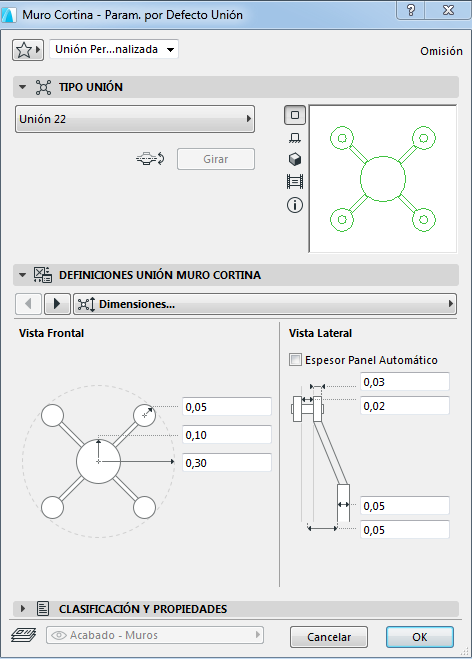Select the preview picture film-frame icon

(x=295, y=182)
